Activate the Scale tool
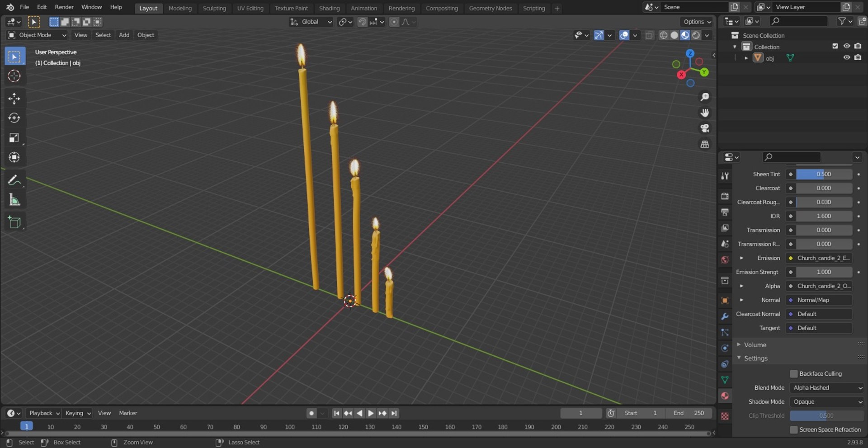 coord(14,138)
